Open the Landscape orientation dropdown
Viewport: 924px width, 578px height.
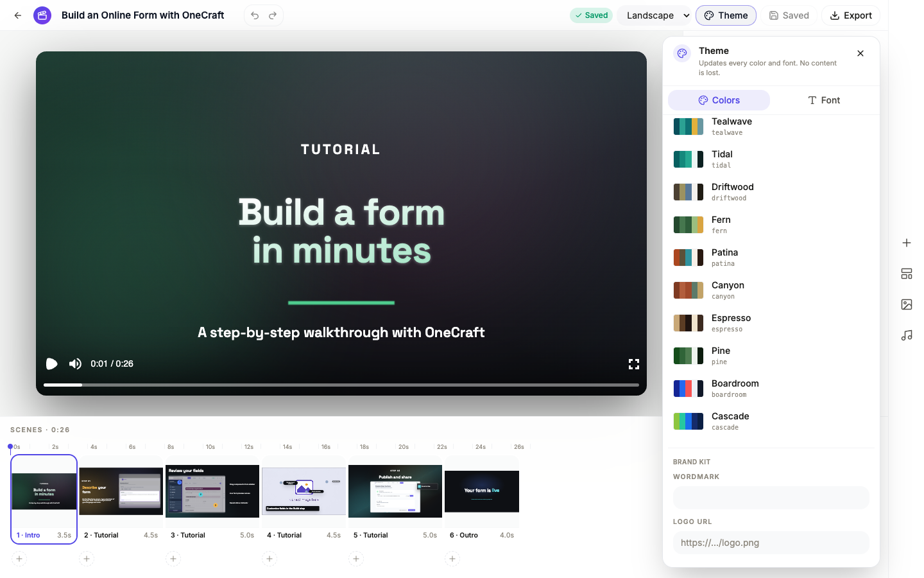click(654, 15)
